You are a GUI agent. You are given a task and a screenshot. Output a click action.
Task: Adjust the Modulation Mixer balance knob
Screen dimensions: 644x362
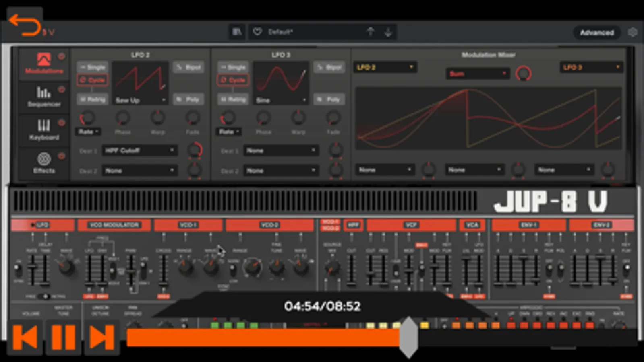(523, 74)
